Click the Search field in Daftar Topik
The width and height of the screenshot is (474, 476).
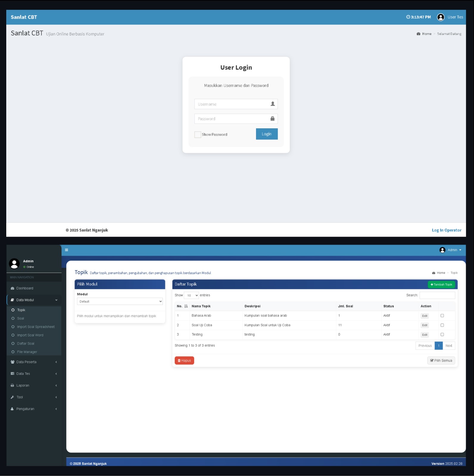coord(437,295)
